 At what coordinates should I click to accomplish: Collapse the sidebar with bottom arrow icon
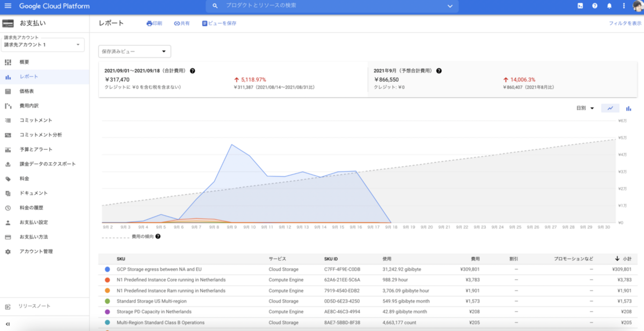coord(7,324)
